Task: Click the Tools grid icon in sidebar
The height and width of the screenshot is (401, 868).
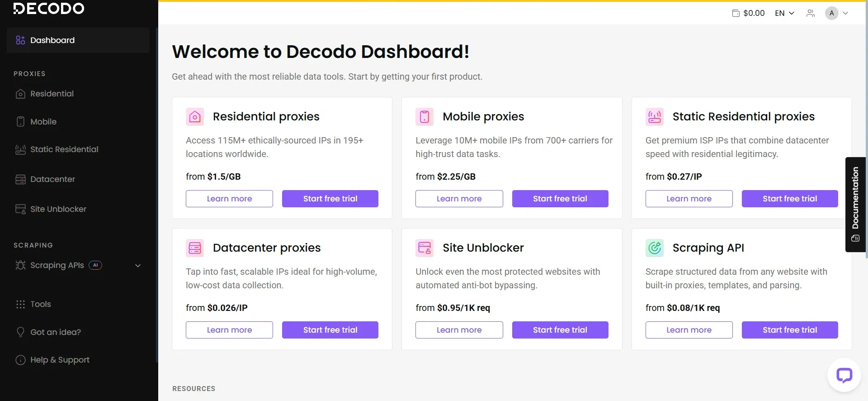Action: [x=21, y=304]
